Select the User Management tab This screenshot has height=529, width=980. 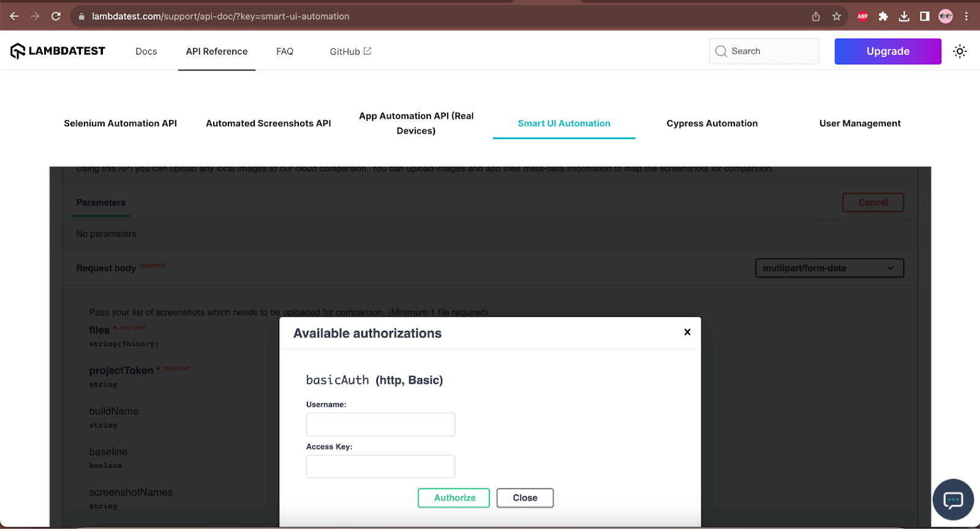(x=860, y=123)
